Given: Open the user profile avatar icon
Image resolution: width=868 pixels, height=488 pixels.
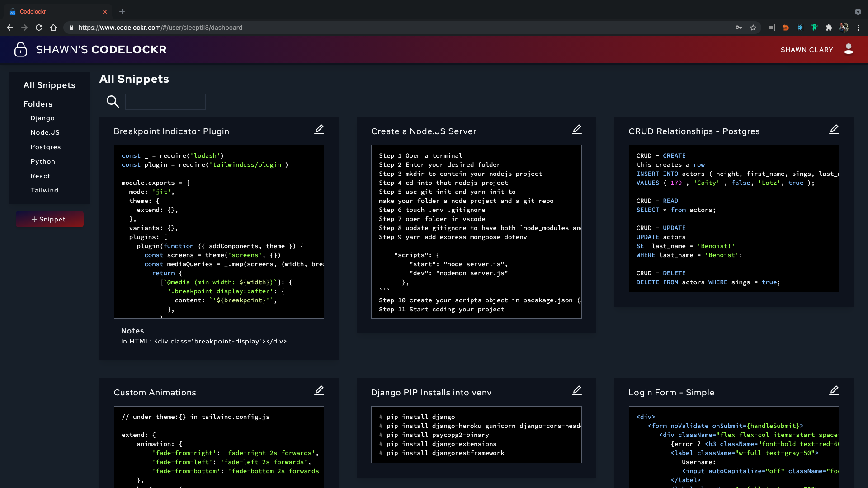Looking at the screenshot, I should [848, 49].
